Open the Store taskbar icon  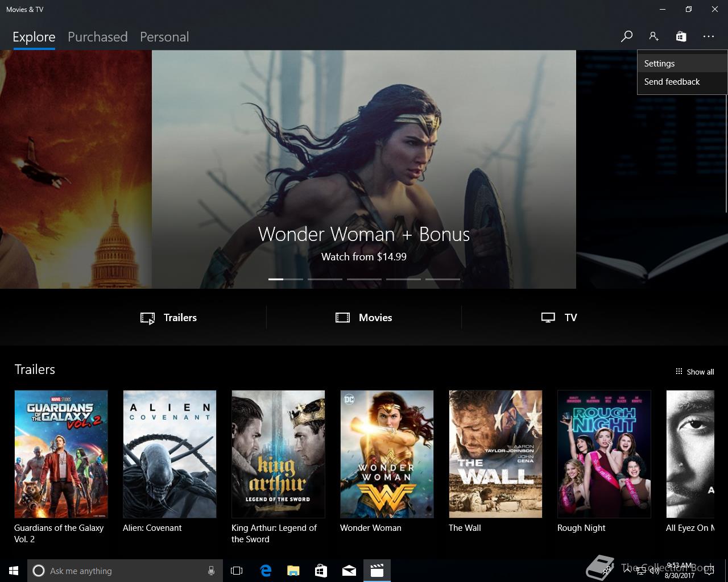pos(321,571)
